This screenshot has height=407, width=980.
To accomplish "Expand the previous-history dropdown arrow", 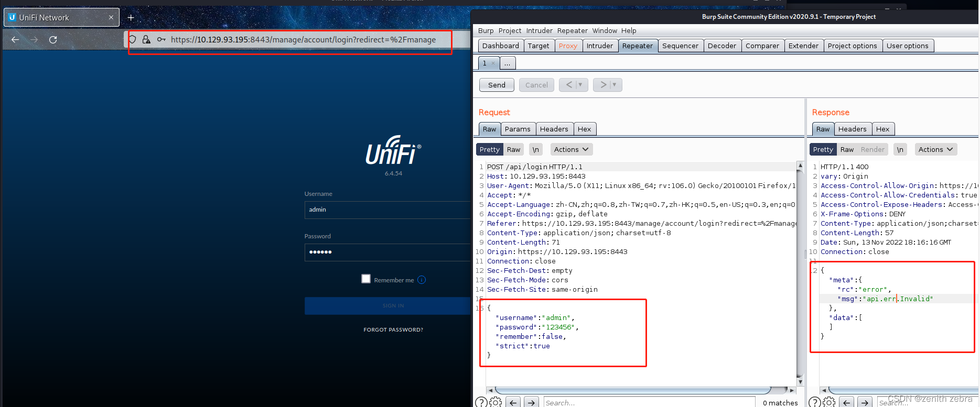I will click(581, 85).
